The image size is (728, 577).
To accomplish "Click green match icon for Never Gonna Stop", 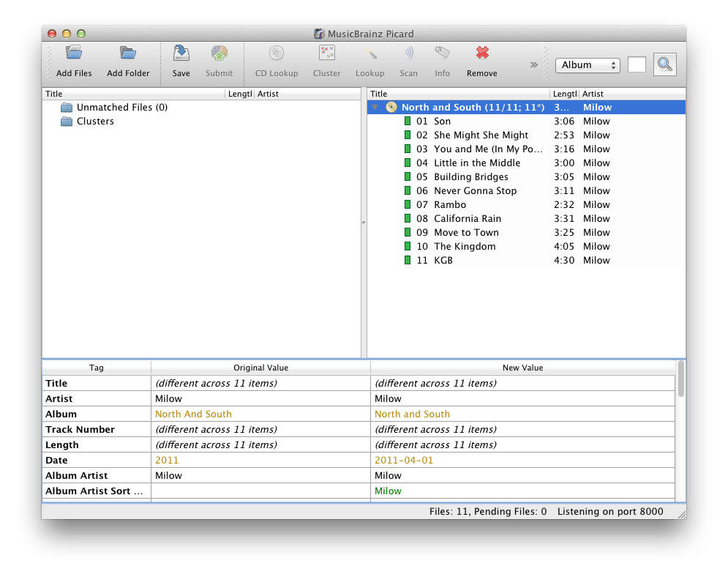I will coord(408,191).
